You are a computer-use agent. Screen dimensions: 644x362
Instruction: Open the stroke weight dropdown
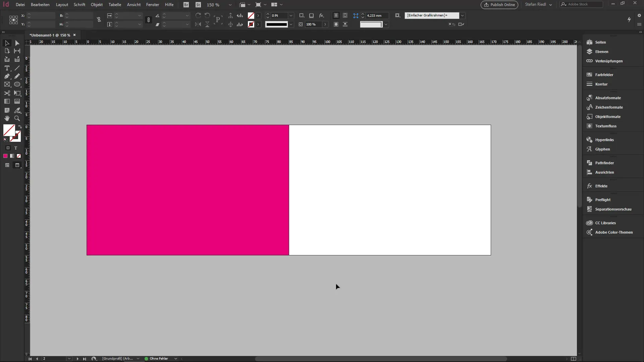(x=291, y=15)
